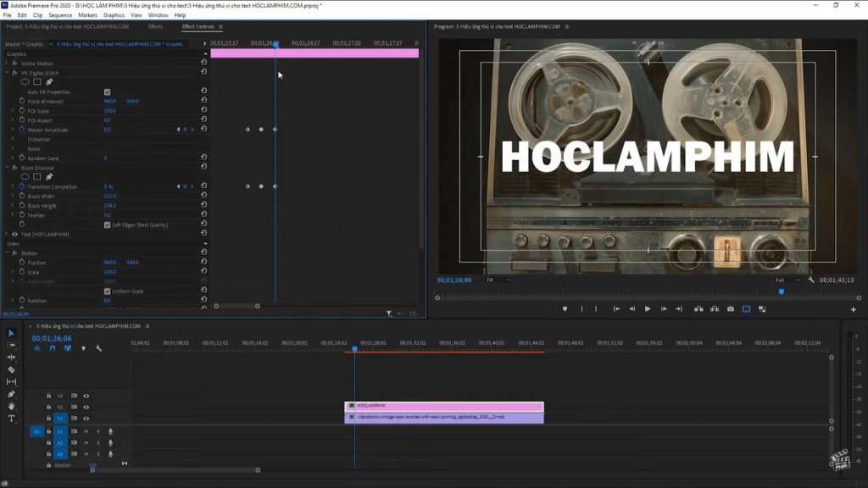
Task: Switch to the Effects panel tab
Action: point(155,26)
